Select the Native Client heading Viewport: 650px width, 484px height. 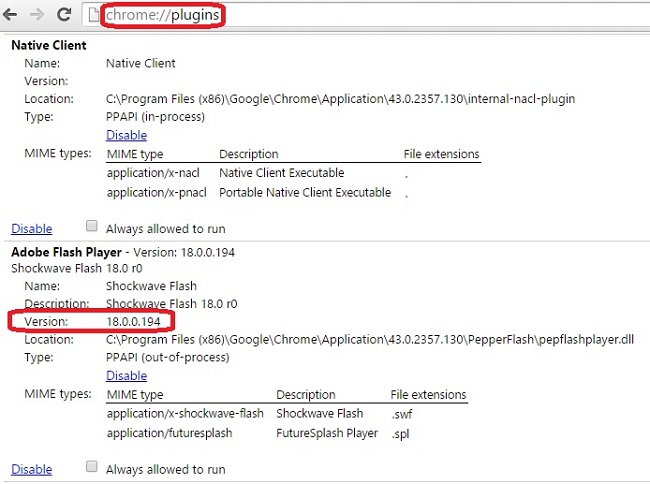tap(49, 45)
